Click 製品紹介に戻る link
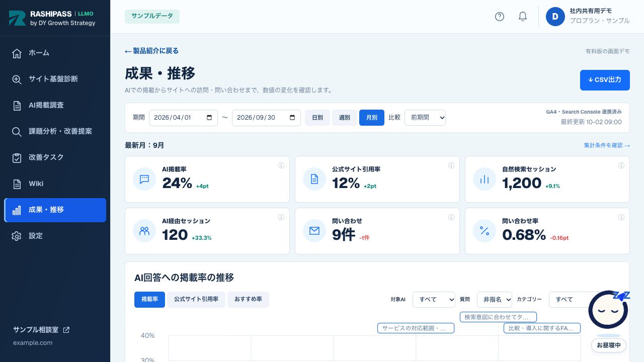Image resolution: width=644 pixels, height=362 pixels. click(152, 51)
